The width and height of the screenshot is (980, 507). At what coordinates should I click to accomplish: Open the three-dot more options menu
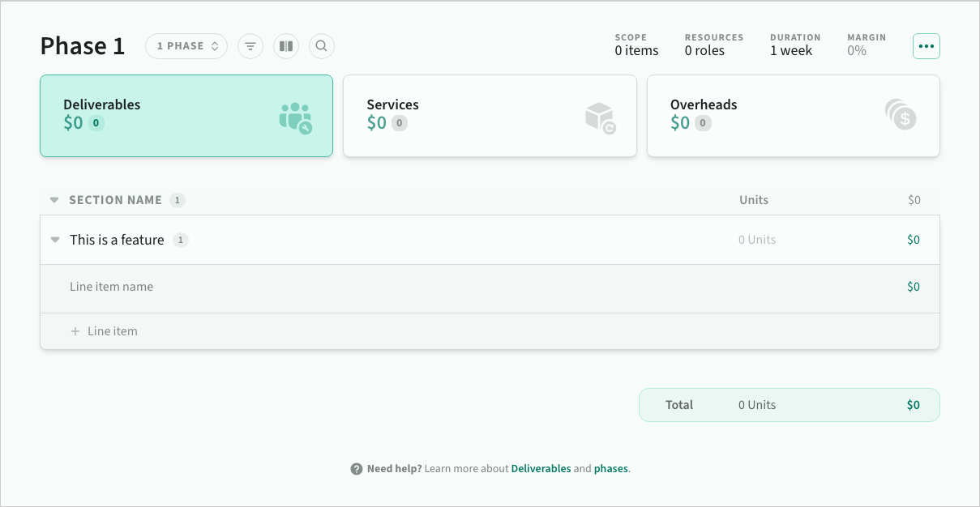(927, 46)
